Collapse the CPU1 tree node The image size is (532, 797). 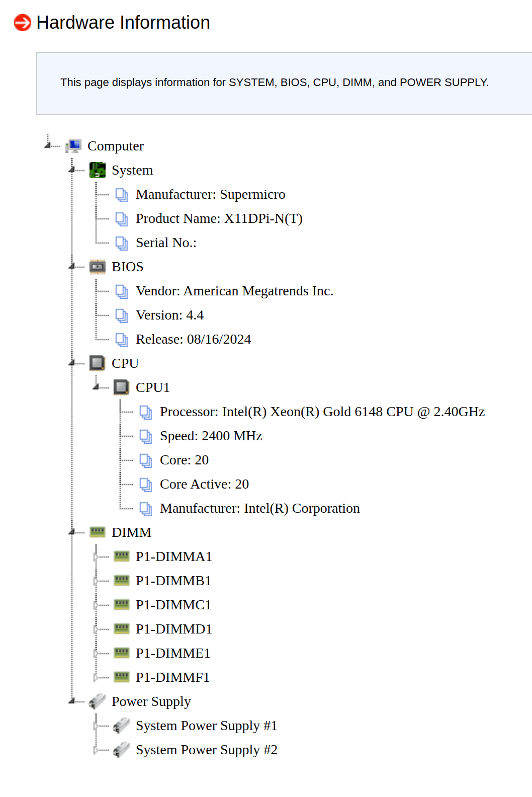(x=96, y=387)
